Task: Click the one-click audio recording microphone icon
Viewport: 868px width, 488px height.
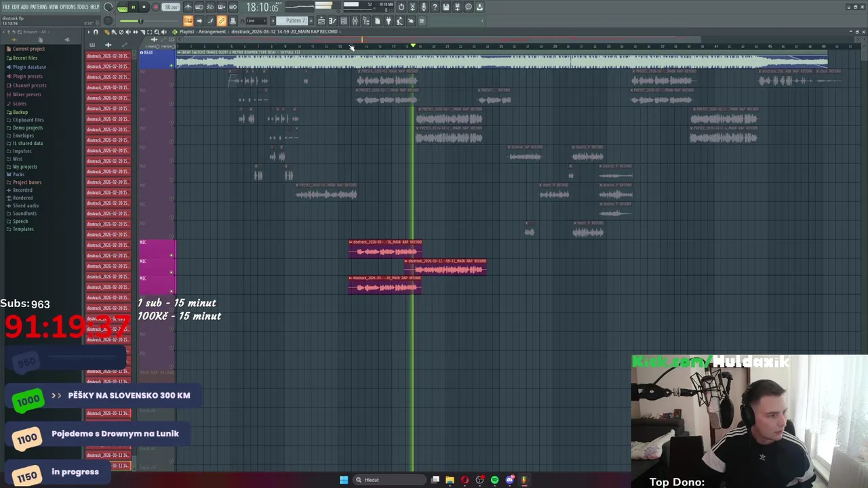Action: coord(424,7)
